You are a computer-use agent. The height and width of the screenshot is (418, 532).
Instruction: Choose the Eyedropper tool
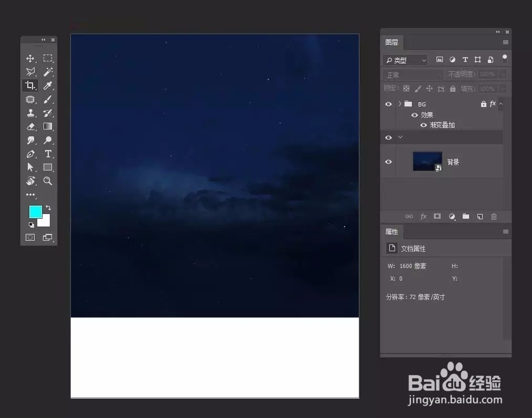coord(48,85)
